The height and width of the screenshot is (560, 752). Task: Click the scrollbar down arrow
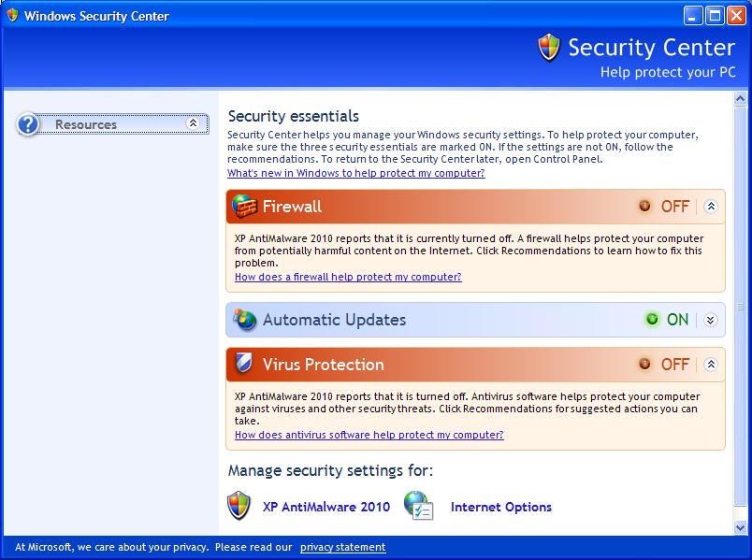click(740, 527)
